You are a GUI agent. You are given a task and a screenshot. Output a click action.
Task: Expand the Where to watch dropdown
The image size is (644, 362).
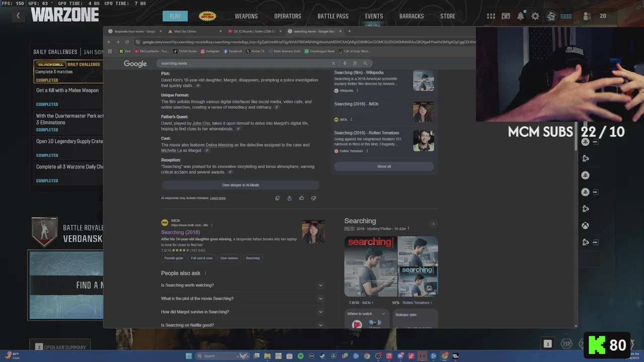click(383, 314)
